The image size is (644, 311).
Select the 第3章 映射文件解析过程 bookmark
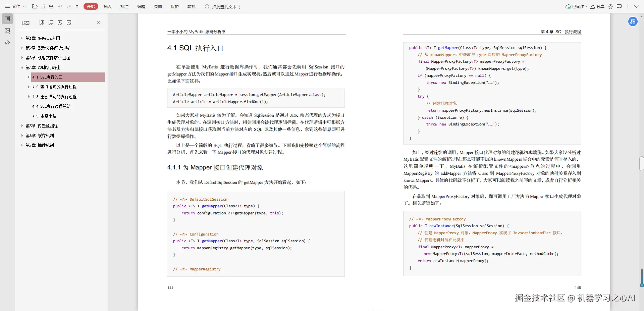(48, 58)
